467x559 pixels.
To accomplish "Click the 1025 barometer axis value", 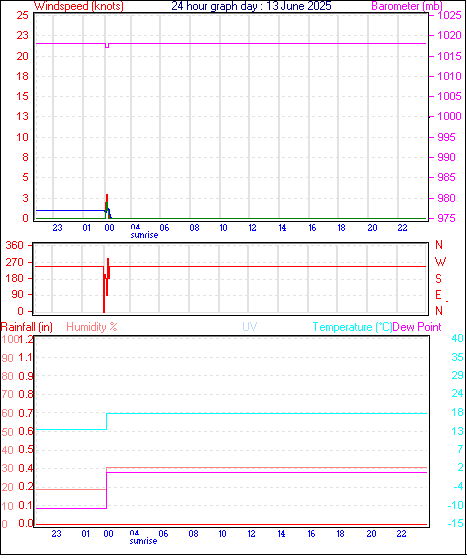I will [450, 15].
